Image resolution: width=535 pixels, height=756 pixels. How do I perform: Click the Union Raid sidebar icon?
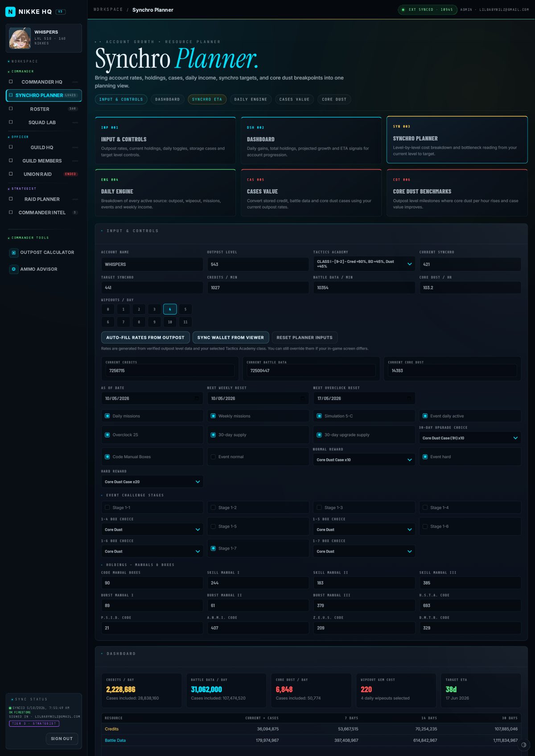(11, 174)
